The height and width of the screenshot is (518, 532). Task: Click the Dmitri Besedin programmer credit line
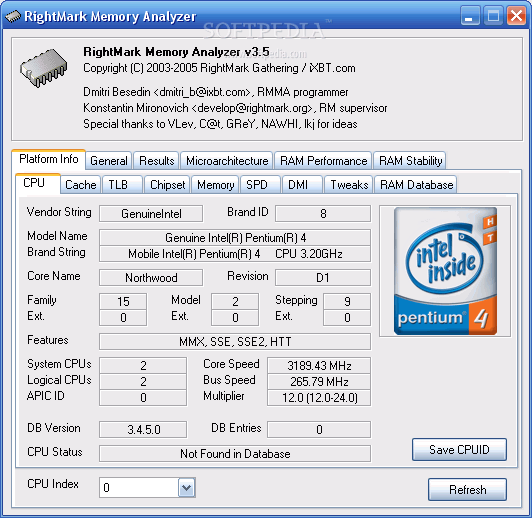tap(216, 92)
